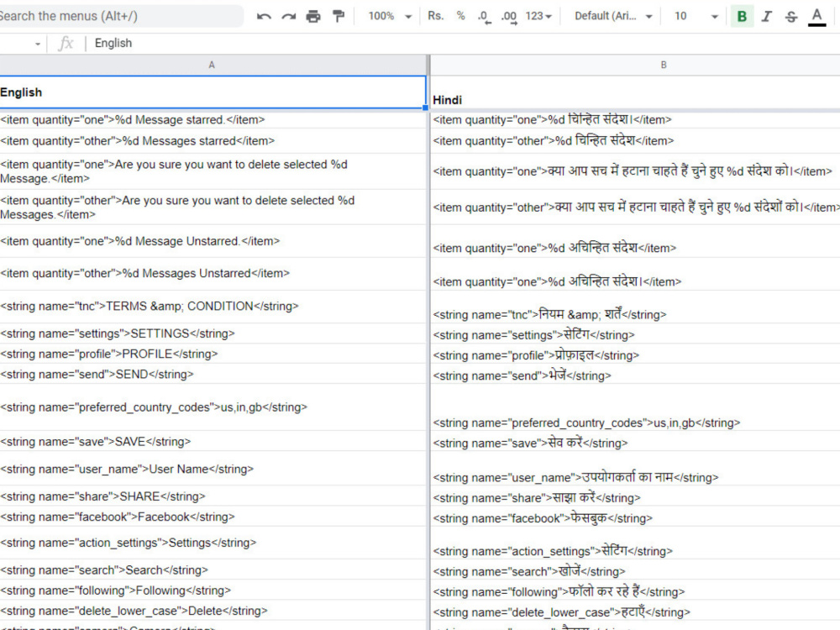Select the English header cell

point(213,92)
